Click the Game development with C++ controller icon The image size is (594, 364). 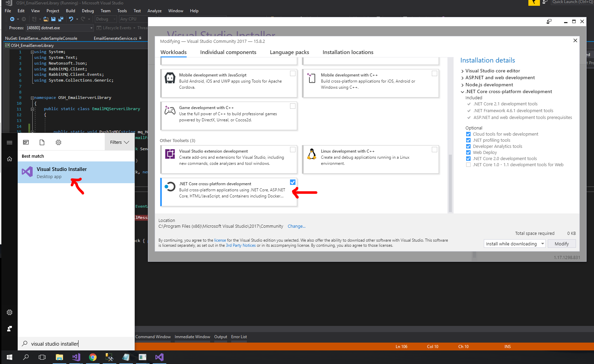click(x=170, y=110)
